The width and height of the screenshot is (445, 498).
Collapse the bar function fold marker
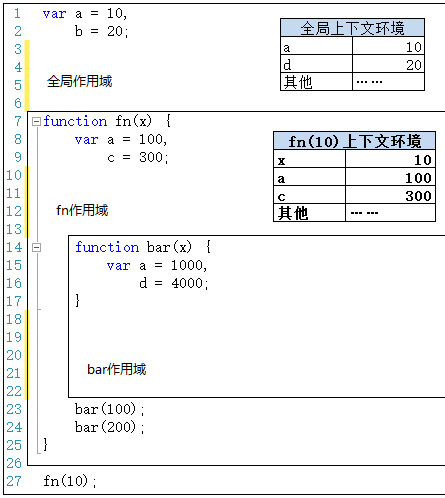point(36,247)
